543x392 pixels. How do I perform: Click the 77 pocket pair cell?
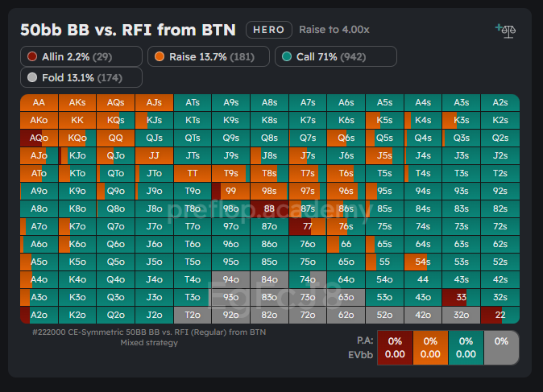(x=308, y=226)
